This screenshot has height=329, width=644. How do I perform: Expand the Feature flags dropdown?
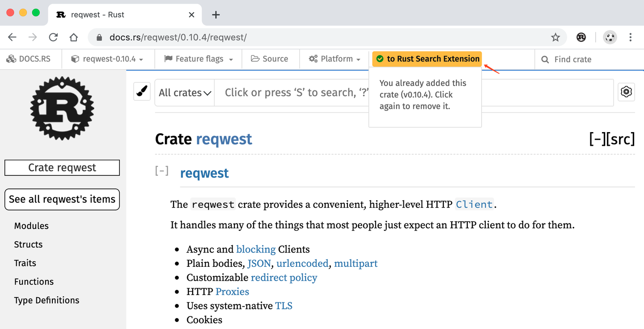pos(199,59)
